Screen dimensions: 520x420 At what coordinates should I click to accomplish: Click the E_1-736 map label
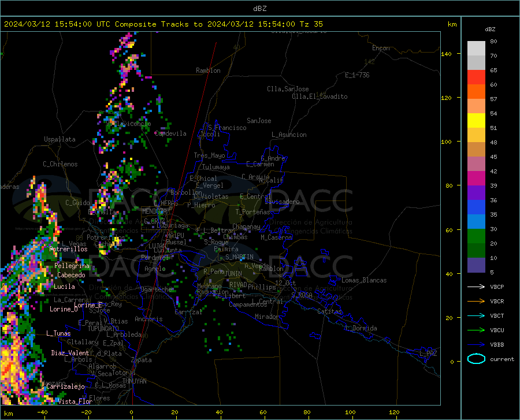pyautogui.click(x=357, y=75)
